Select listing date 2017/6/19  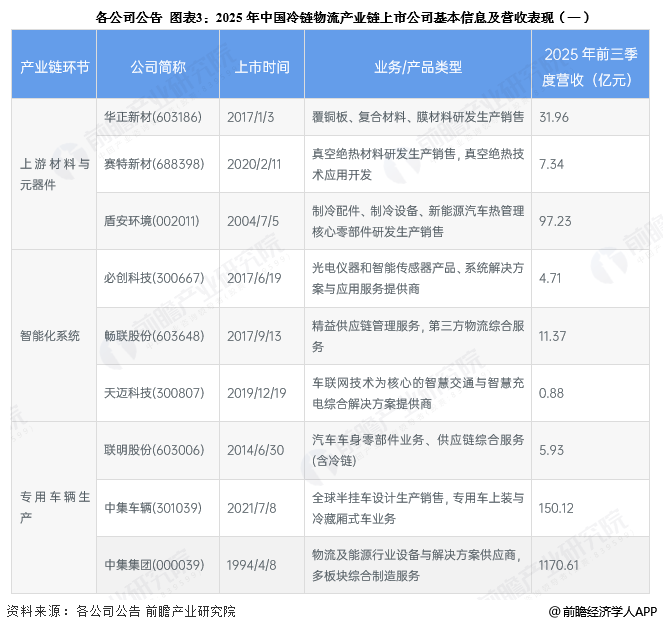pyautogui.click(x=254, y=278)
